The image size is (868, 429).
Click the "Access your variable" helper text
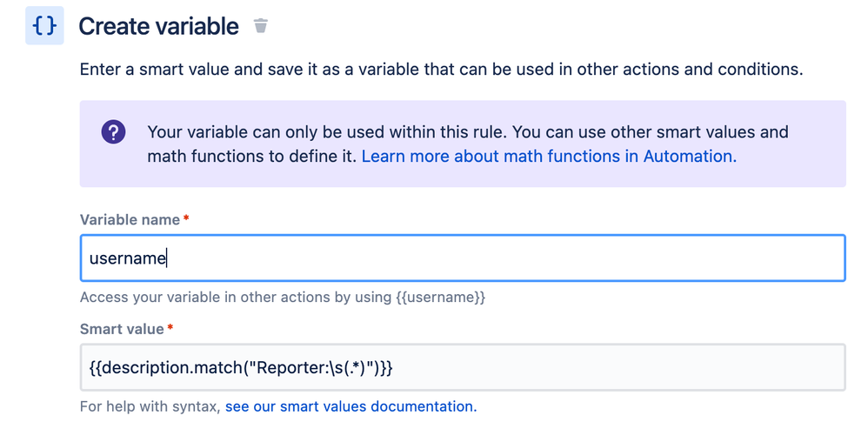[x=235, y=298]
